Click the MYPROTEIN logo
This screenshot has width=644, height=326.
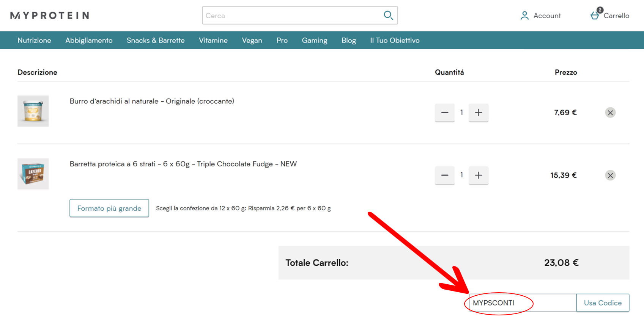click(50, 16)
